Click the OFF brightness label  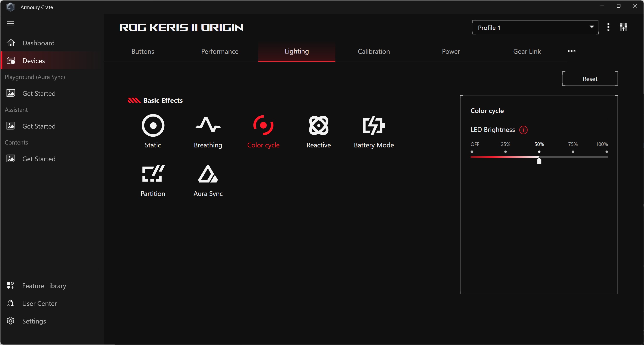tap(475, 144)
